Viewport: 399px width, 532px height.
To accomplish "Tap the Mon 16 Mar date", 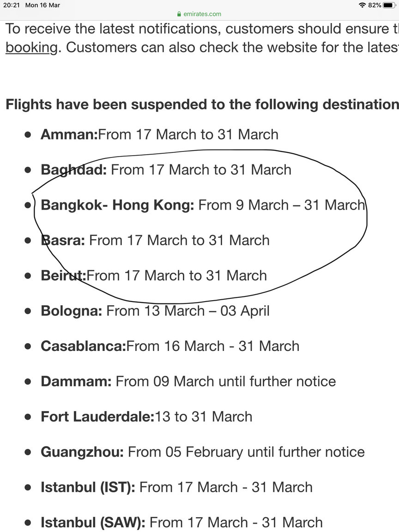I will [x=43, y=5].
